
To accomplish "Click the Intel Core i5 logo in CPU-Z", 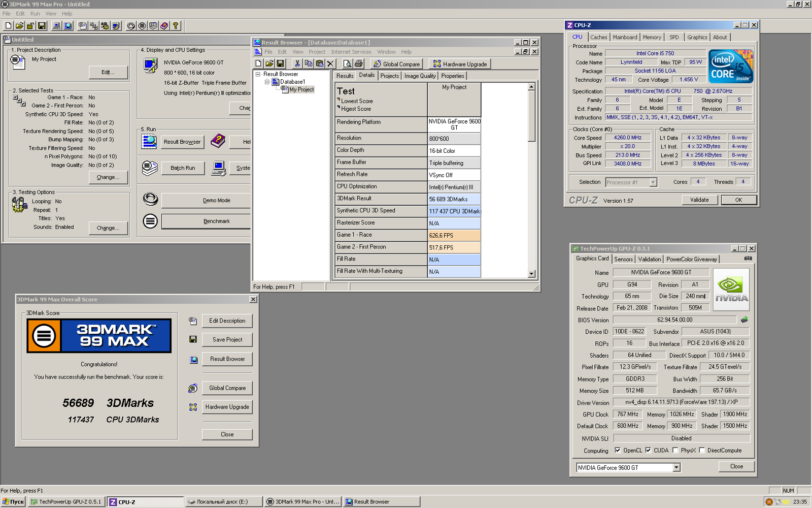I will pos(731,67).
